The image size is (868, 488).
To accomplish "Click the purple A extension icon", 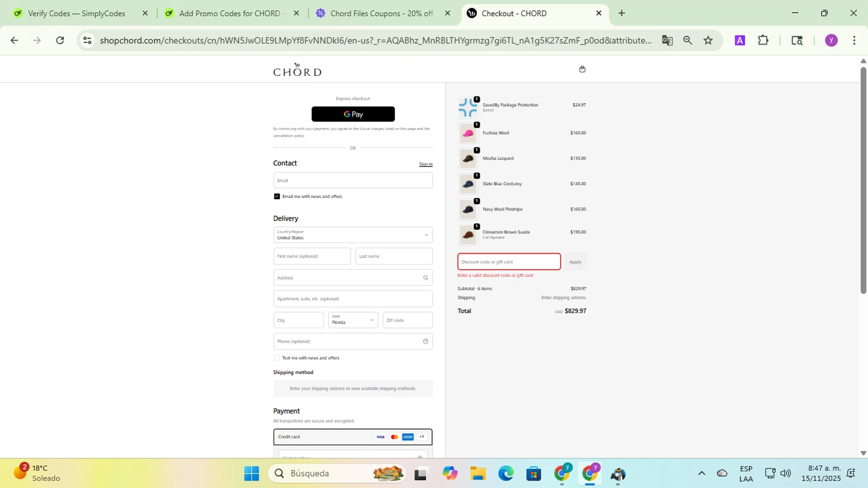I will tap(740, 41).
